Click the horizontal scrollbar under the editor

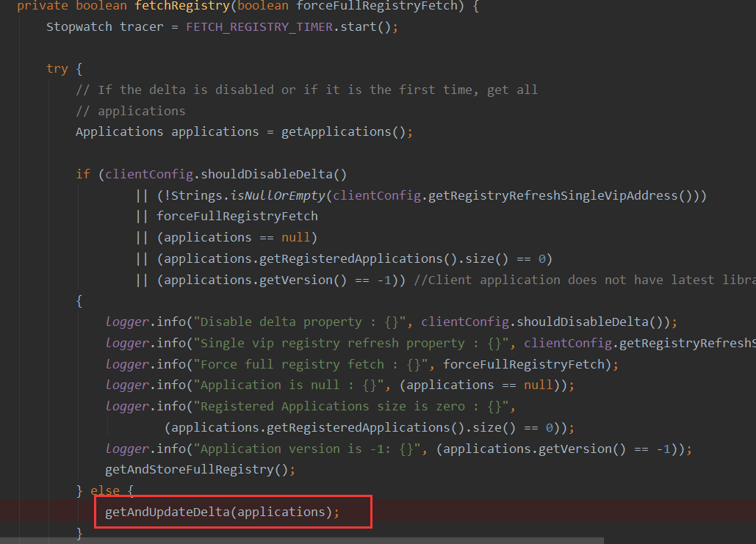tap(302, 540)
